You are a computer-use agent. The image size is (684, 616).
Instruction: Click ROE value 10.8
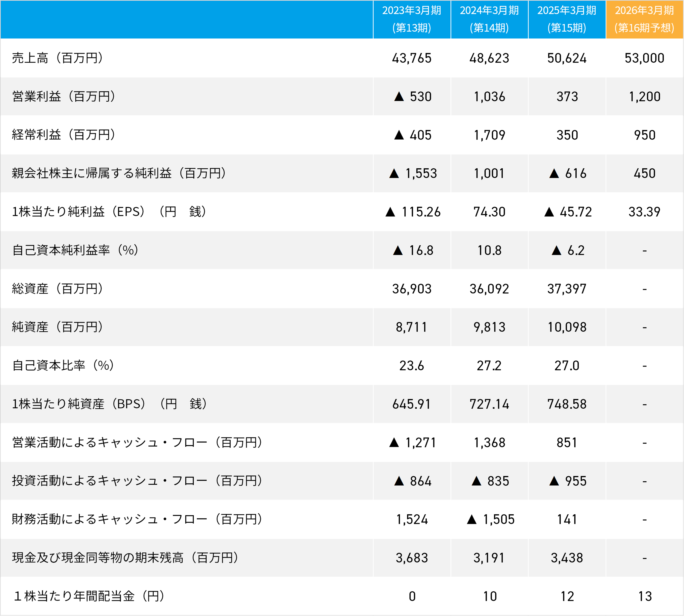pos(490,251)
